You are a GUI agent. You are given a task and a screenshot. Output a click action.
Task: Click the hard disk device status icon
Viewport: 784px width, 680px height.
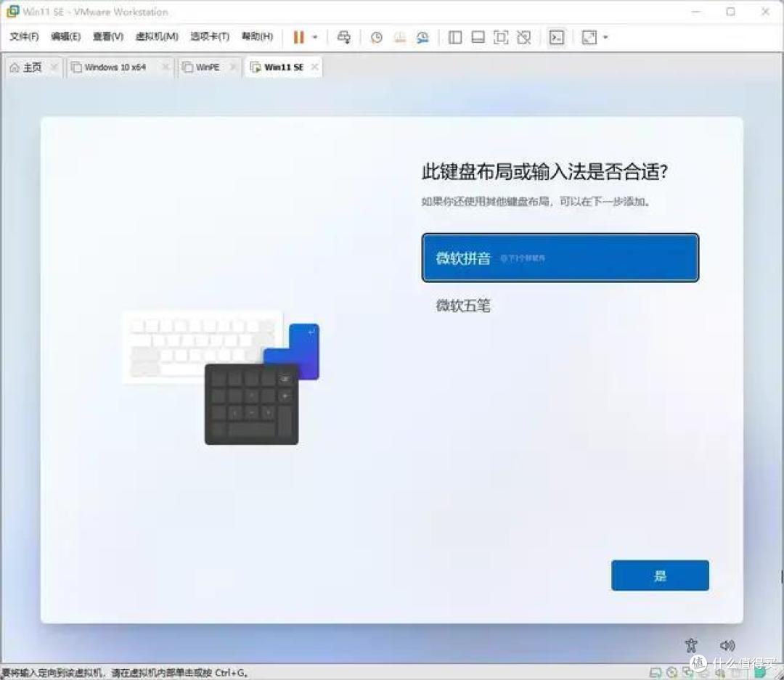656,673
